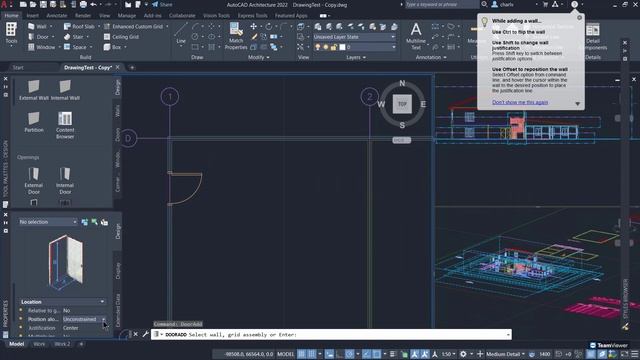Open the Content Browser from palette
640x360 pixels.
coord(65,125)
